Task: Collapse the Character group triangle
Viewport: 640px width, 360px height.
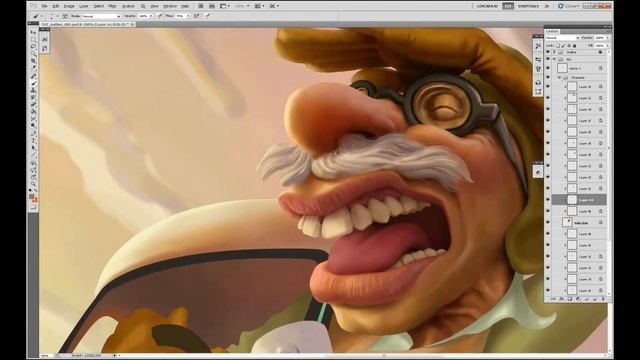Action: 559,77
